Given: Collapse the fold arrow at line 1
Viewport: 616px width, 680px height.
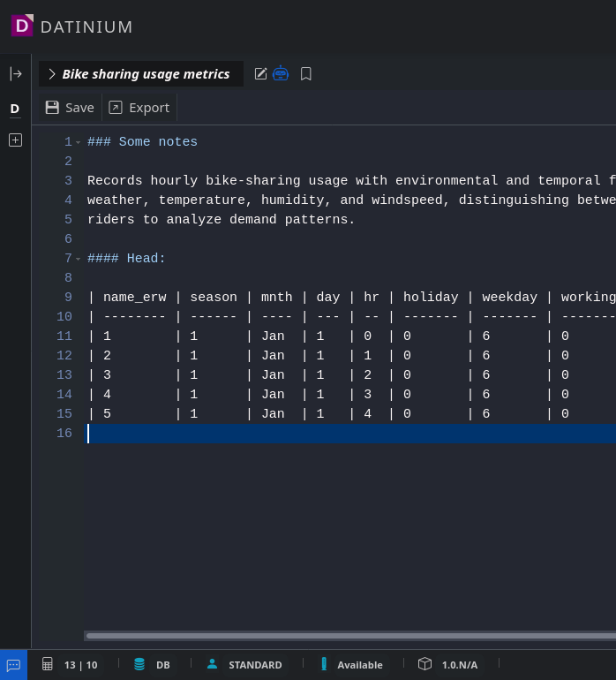Looking at the screenshot, I should [x=78, y=142].
